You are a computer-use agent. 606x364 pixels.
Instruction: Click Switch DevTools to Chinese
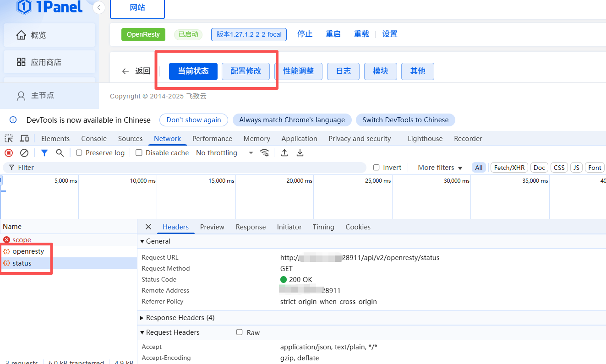pos(405,120)
